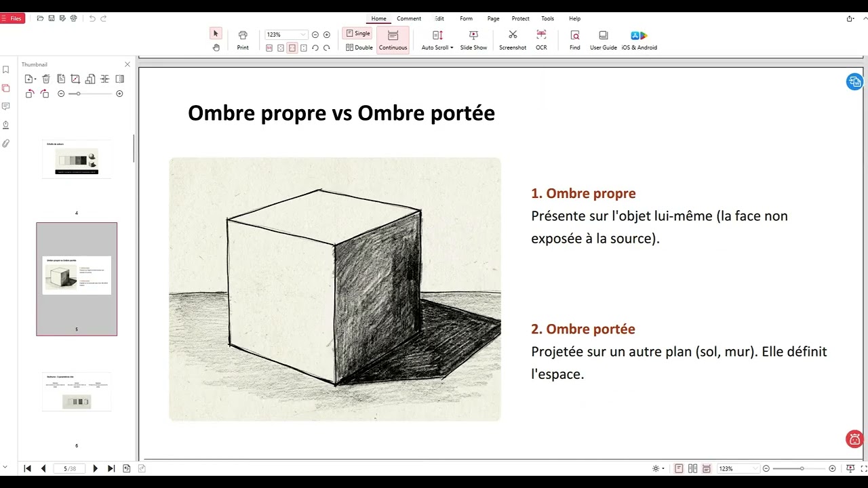Click the iOS & Android button
Viewport: 868px width, 488px height.
pyautogui.click(x=639, y=41)
